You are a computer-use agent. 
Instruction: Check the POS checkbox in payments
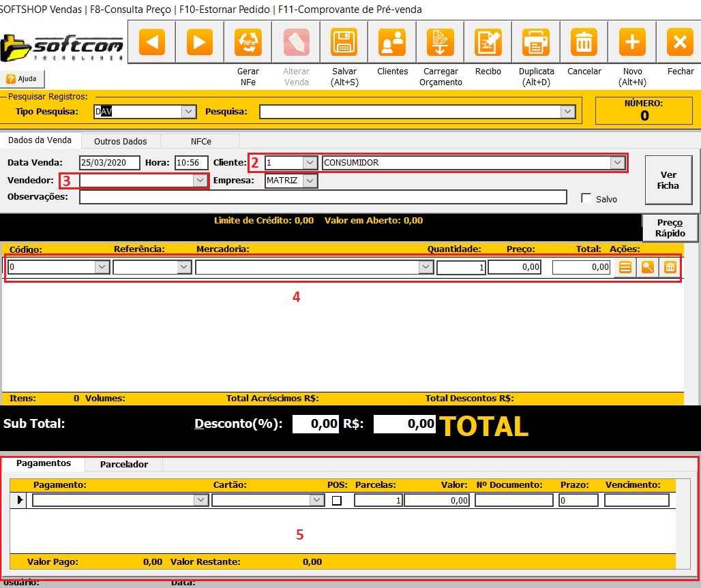pyautogui.click(x=337, y=500)
